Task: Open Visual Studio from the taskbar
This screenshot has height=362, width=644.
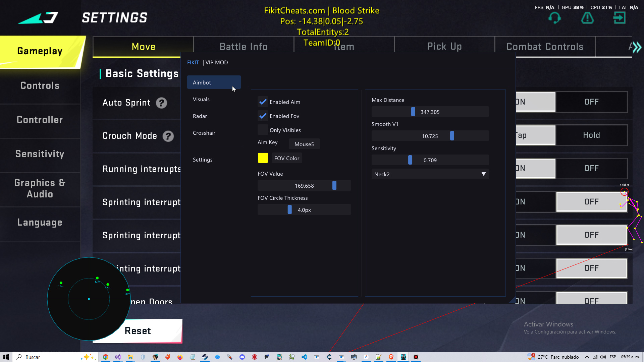Action: coord(118,357)
